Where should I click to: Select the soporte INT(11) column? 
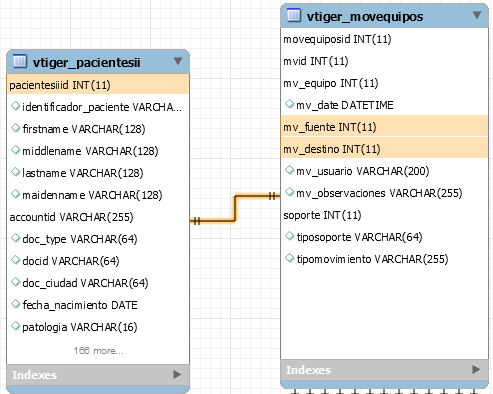(384, 215)
